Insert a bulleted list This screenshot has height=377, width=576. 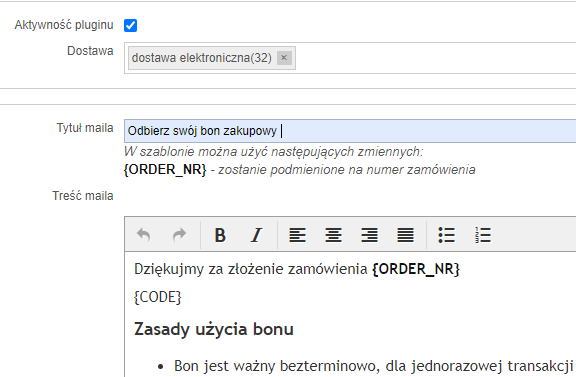click(x=446, y=235)
